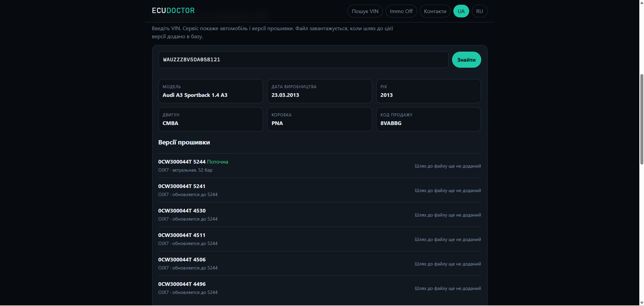The image size is (644, 306).
Task: Open the Immo Off section
Action: click(x=401, y=11)
